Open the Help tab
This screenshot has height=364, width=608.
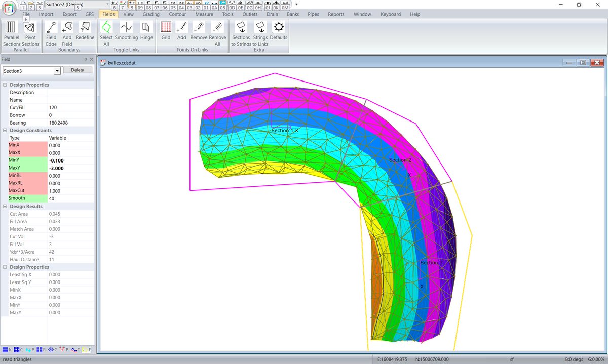point(415,14)
